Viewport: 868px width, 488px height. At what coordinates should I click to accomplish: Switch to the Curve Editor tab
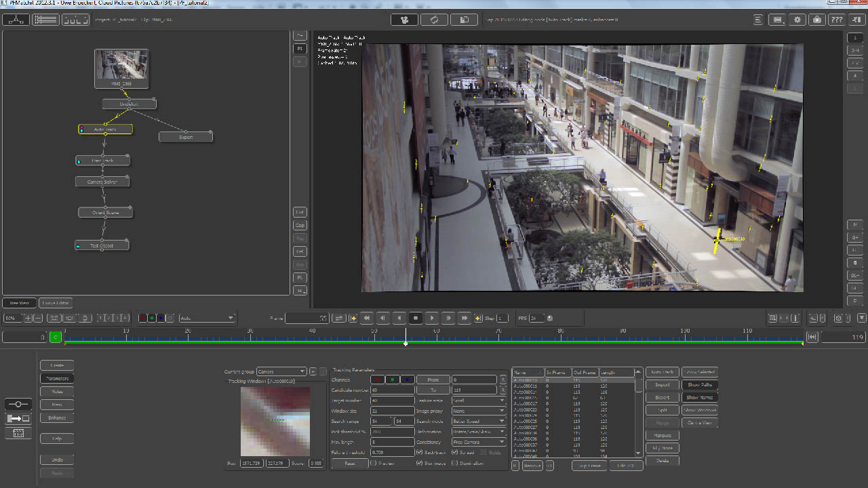[55, 303]
